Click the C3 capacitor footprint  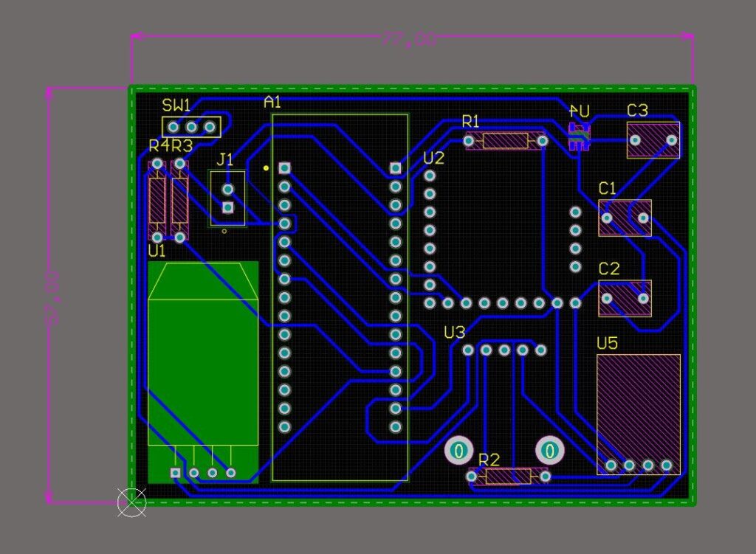(653, 140)
